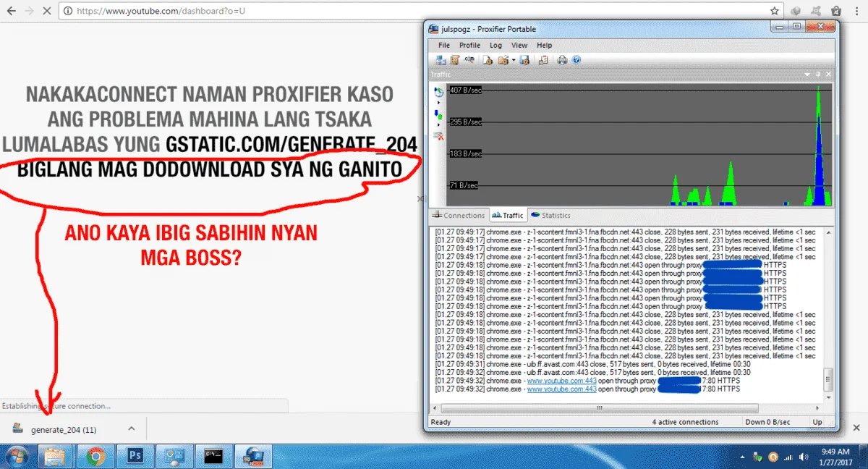The image size is (868, 469).
Task: Open File Explorer from the taskbar
Action: click(x=56, y=456)
